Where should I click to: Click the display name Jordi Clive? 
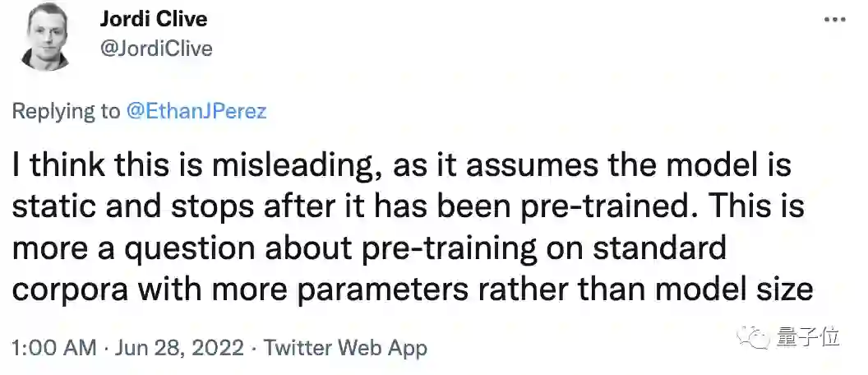[x=154, y=19]
